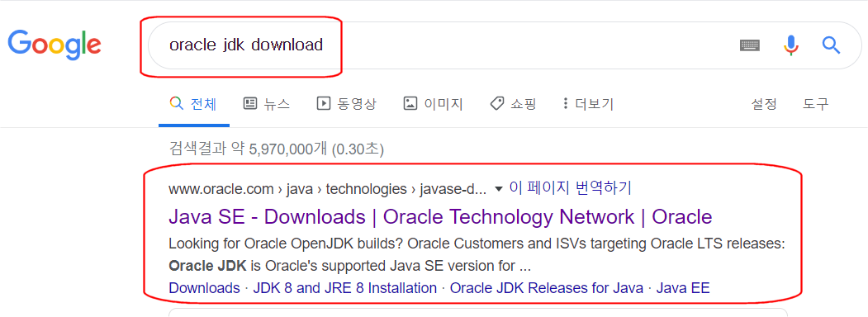Viewport: 868px width, 317px height.
Task: Open Oracle JDK Releases for Java sitelink
Action: (547, 288)
